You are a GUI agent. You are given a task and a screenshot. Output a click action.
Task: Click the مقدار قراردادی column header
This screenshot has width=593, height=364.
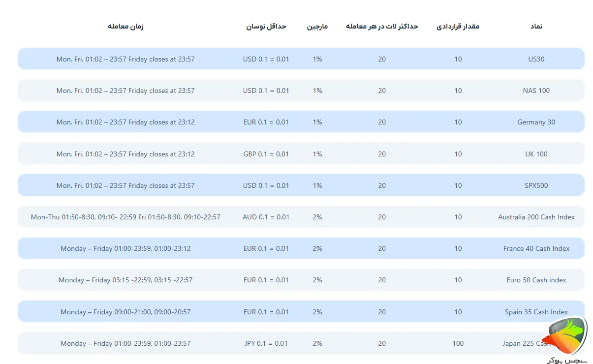pyautogui.click(x=458, y=27)
